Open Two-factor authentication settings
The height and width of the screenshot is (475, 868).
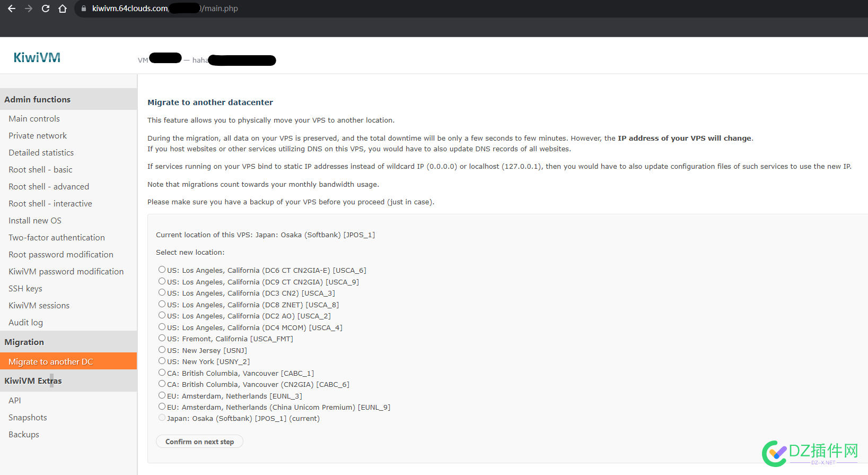pyautogui.click(x=57, y=238)
